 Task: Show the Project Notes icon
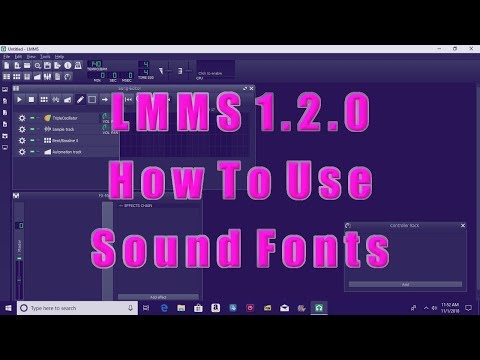[x=57, y=77]
